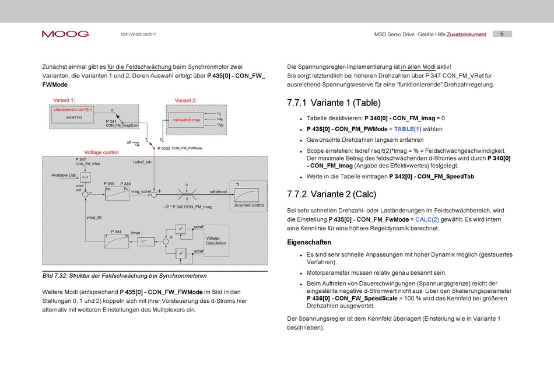Click the 'P 345' parameter label
This screenshot has width=554, height=392.
tap(109, 184)
